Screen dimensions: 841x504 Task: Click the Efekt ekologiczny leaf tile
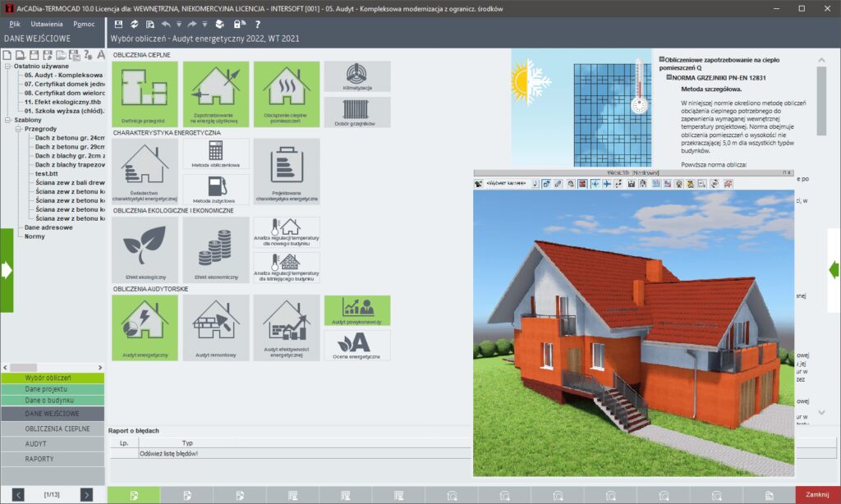pos(145,250)
